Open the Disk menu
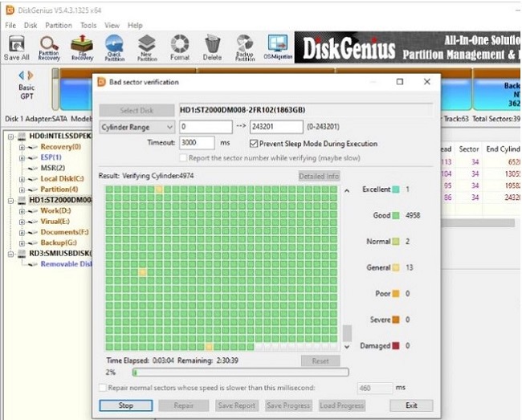 pyautogui.click(x=31, y=25)
